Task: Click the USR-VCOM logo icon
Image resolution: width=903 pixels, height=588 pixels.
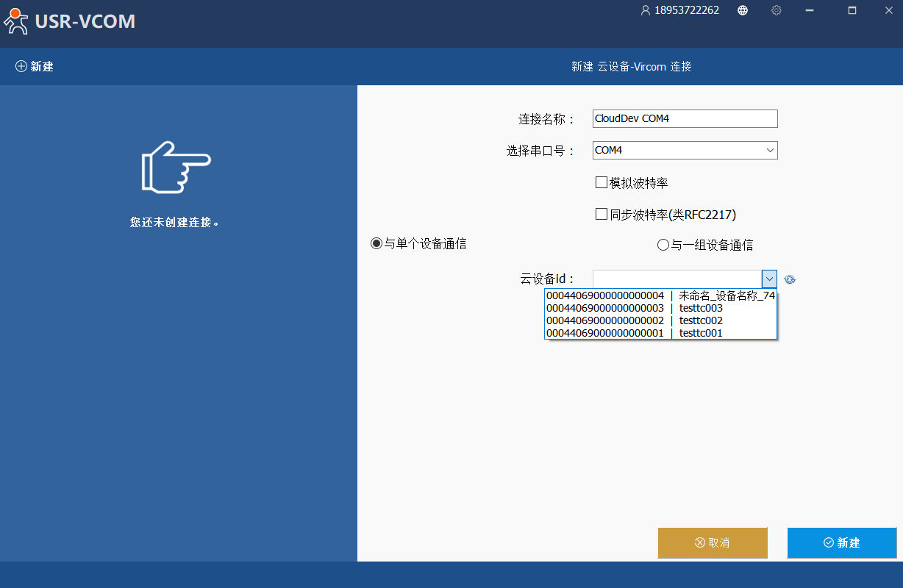Action: point(16,21)
